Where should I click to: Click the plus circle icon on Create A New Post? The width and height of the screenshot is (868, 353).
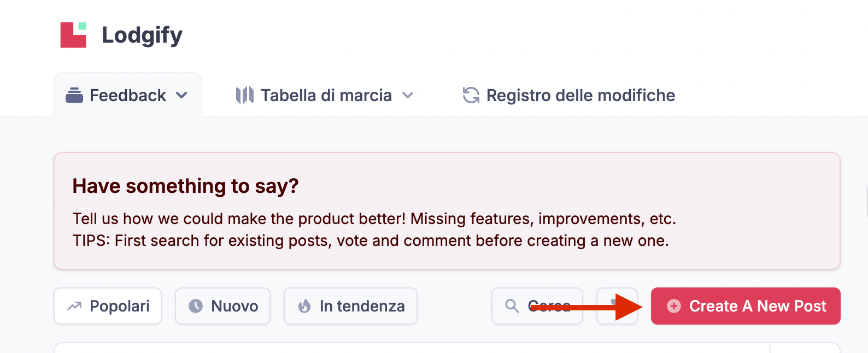pos(674,306)
